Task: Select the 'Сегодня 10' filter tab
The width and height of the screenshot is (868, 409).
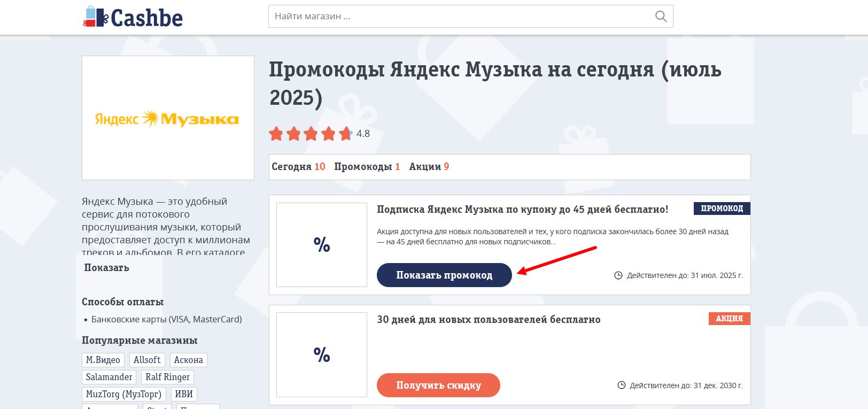Action: [x=298, y=167]
